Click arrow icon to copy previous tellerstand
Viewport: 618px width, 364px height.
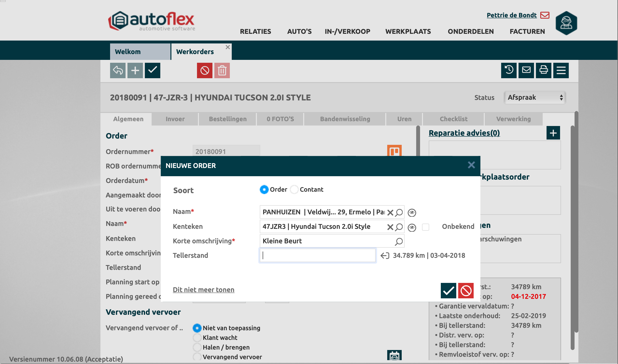tap(385, 256)
